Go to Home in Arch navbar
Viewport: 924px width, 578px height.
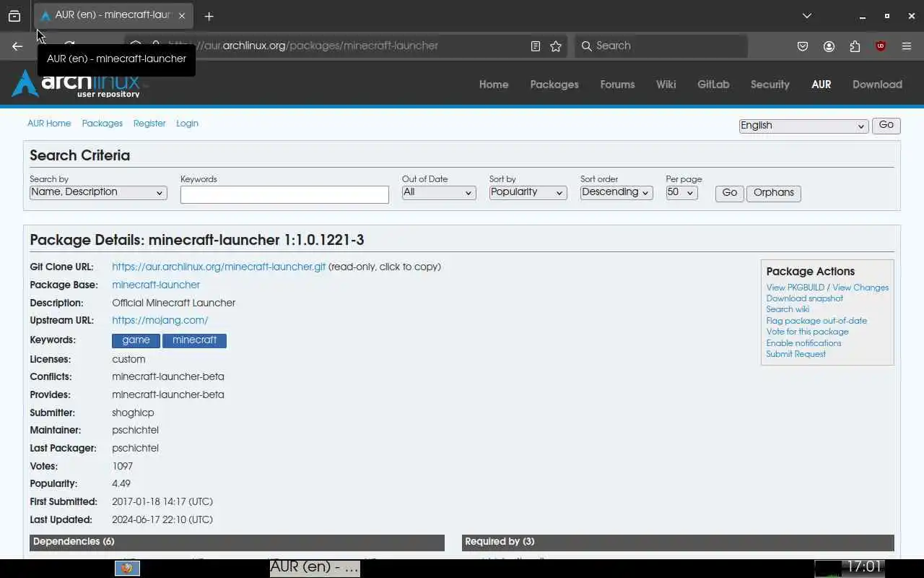[494, 85]
